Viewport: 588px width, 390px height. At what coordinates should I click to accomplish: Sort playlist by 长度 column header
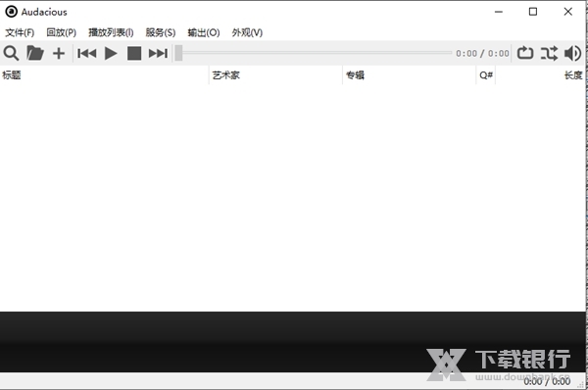click(540, 75)
